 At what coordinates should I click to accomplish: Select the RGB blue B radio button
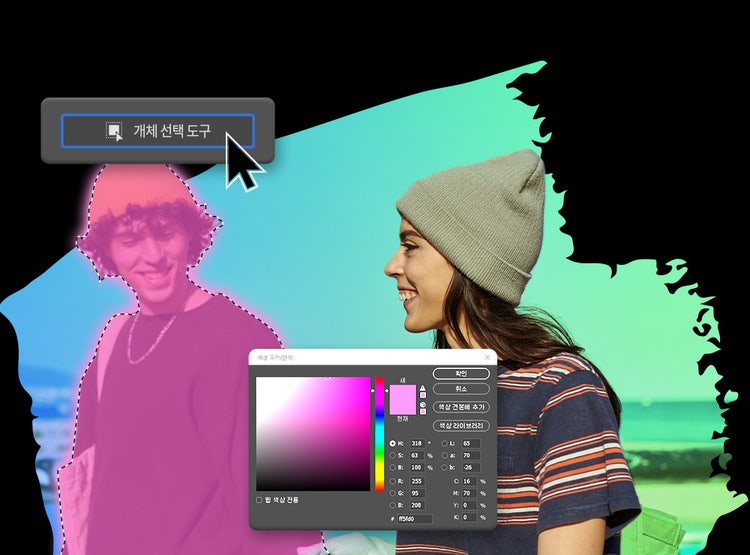tap(393, 505)
